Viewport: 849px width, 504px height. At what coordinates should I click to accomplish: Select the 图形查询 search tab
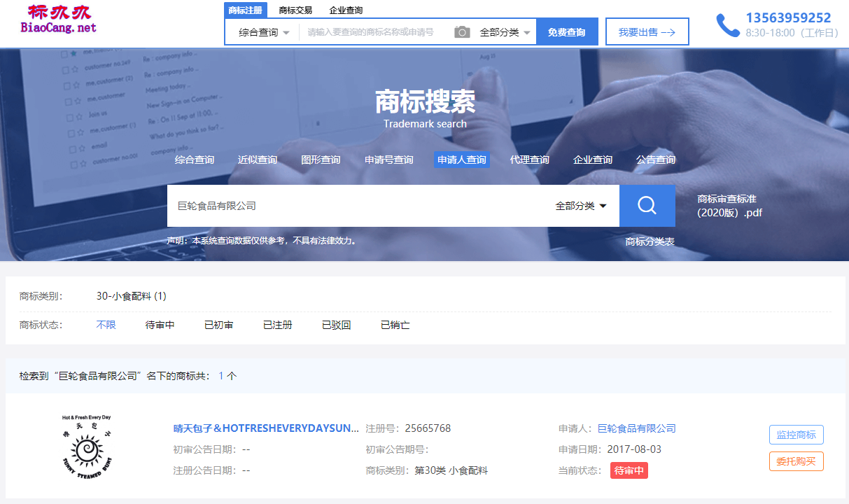321,160
